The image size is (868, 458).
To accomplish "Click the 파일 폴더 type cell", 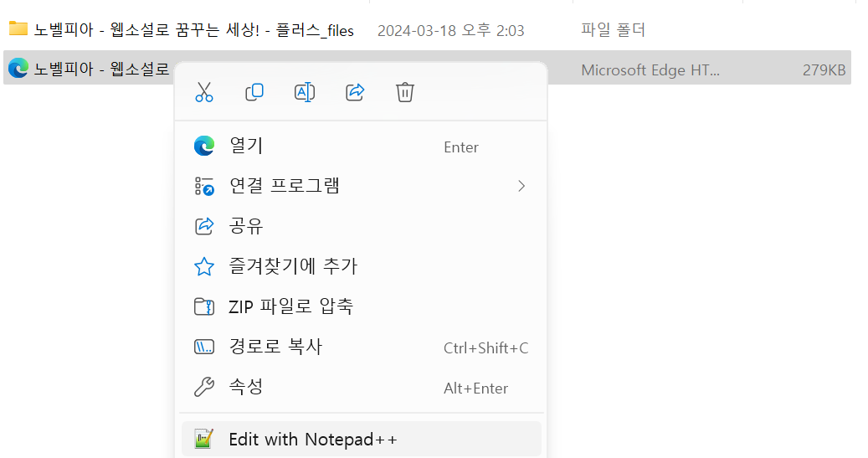I will (613, 30).
